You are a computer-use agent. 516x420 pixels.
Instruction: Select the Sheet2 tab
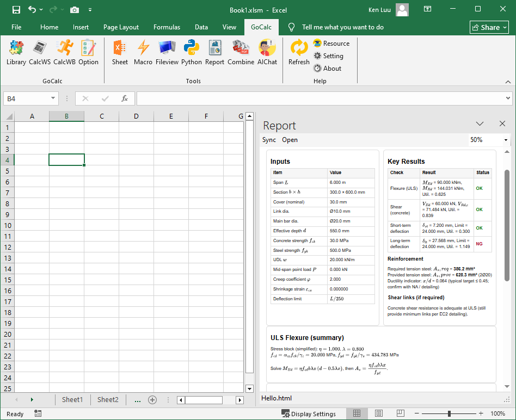(108, 400)
